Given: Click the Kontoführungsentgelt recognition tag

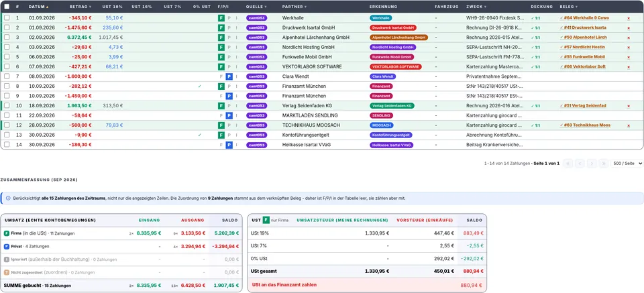Looking at the screenshot, I should click(391, 135).
